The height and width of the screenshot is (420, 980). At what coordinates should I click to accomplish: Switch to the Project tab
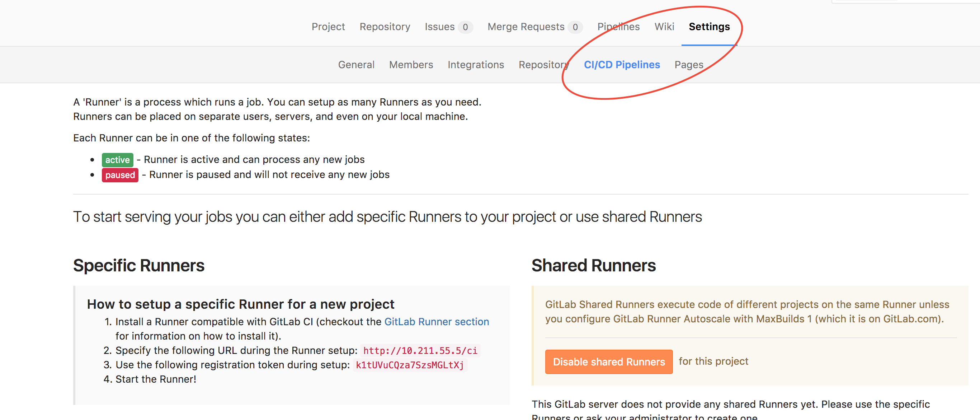pos(328,27)
